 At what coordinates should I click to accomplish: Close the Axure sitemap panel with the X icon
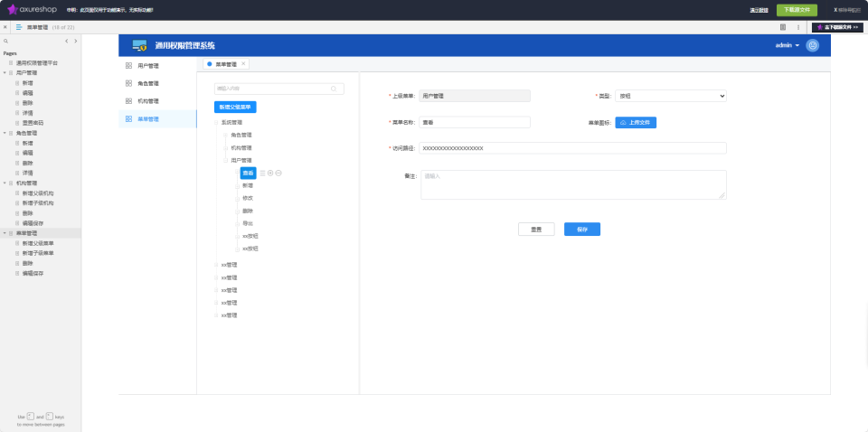tap(5, 26)
